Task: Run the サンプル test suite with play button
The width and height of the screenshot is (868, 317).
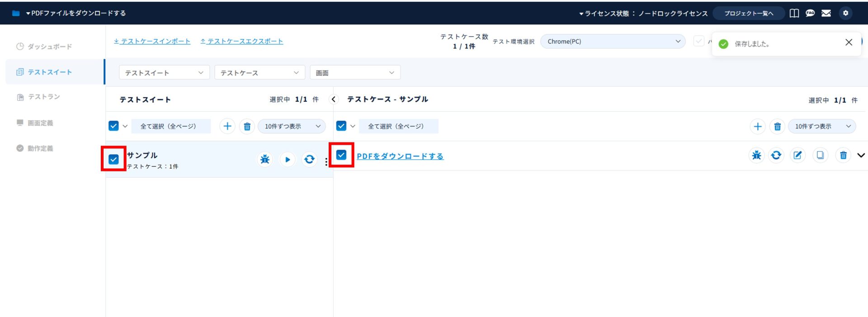Action: 288,159
